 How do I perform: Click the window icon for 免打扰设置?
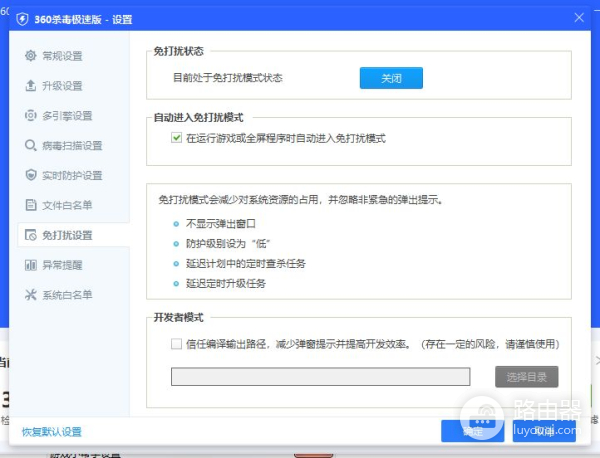(x=31, y=235)
